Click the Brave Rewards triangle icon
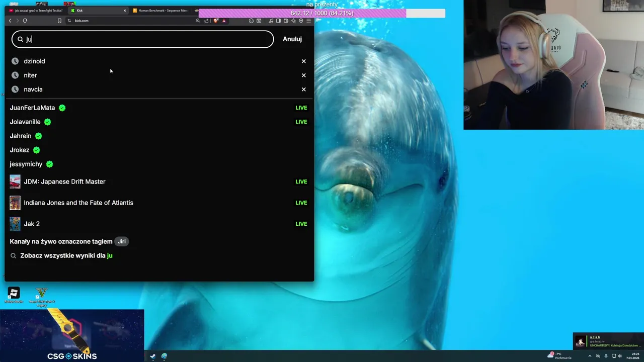644x362 pixels. pos(224,21)
